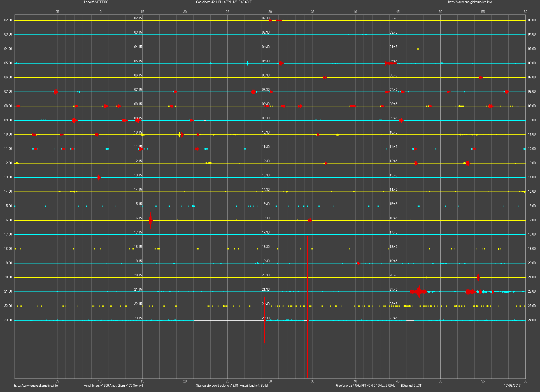Viewport: 540px width, 392px height.
Task: Click the 12:00 row label on left
Action: [8, 163]
